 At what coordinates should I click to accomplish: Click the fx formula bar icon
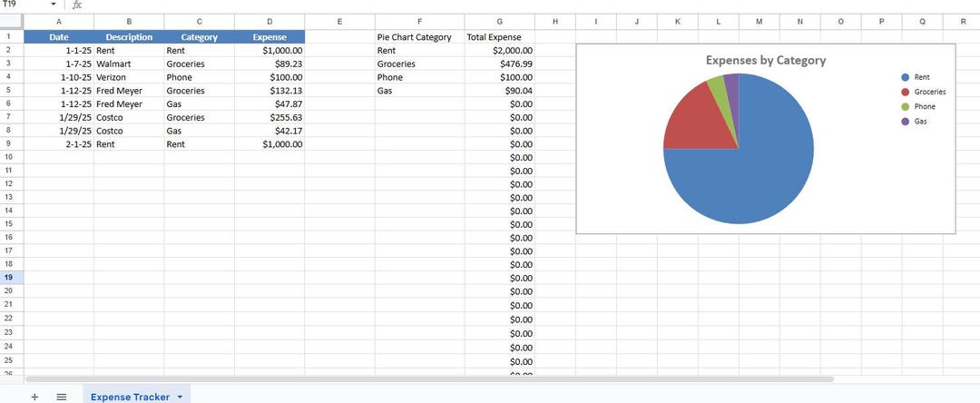coord(77,5)
